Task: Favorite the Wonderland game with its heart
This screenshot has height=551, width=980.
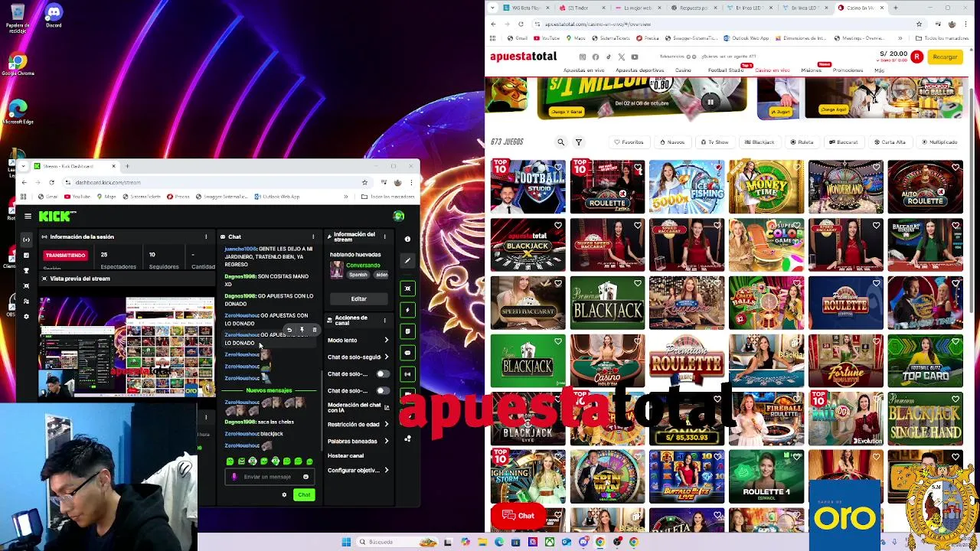Action: pos(877,167)
